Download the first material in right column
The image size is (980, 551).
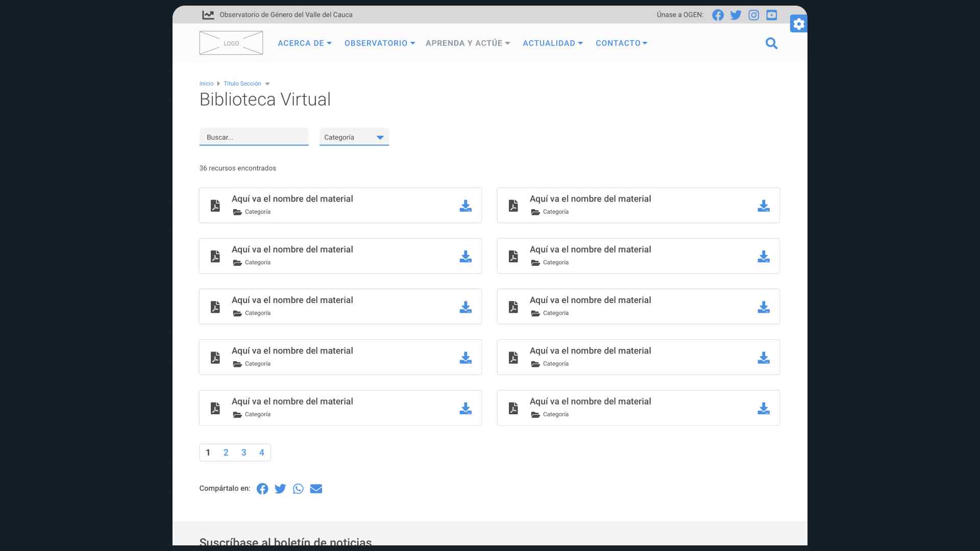[763, 206]
